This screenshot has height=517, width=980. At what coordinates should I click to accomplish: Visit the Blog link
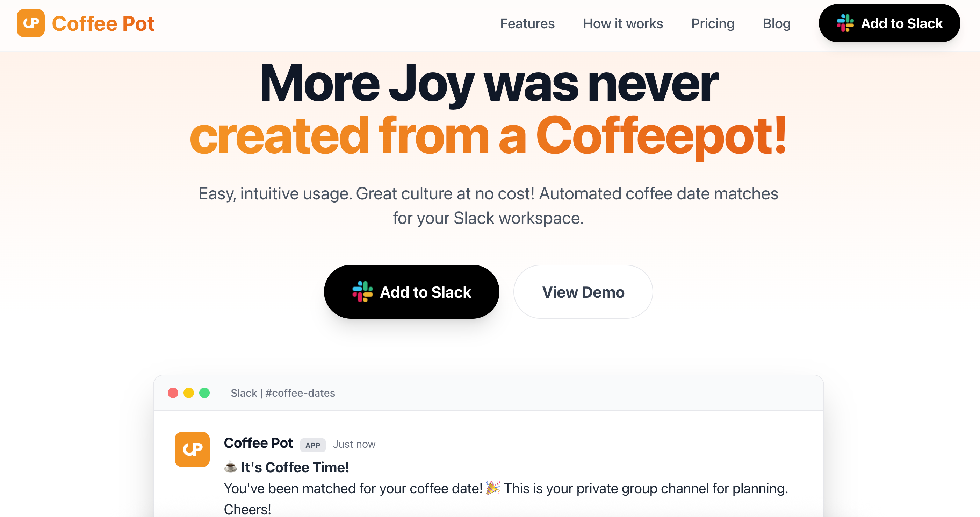coord(777,23)
